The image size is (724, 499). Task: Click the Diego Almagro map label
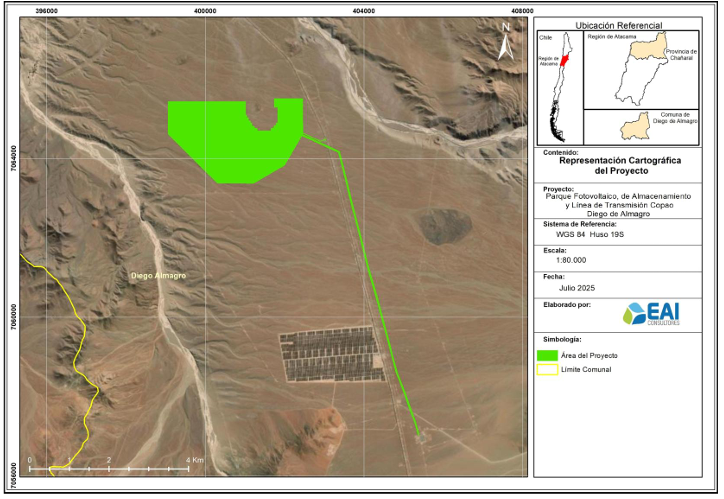[158, 275]
